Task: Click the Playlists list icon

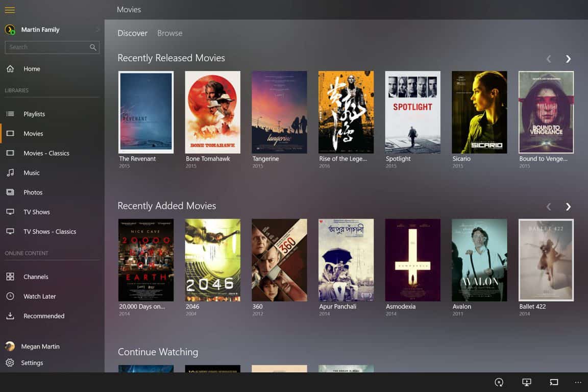Action: (x=10, y=114)
